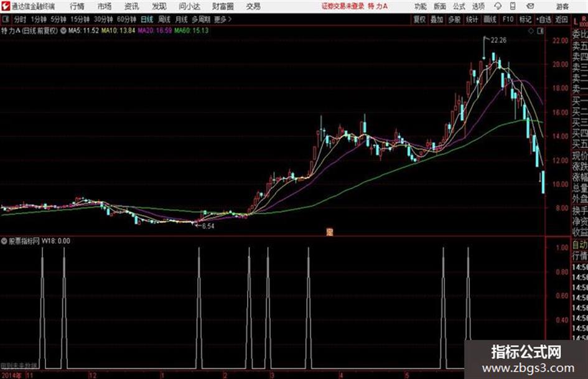The width and height of the screenshot is (588, 379).
Task: Open the 公式 formula menu
Action: tap(459, 6)
